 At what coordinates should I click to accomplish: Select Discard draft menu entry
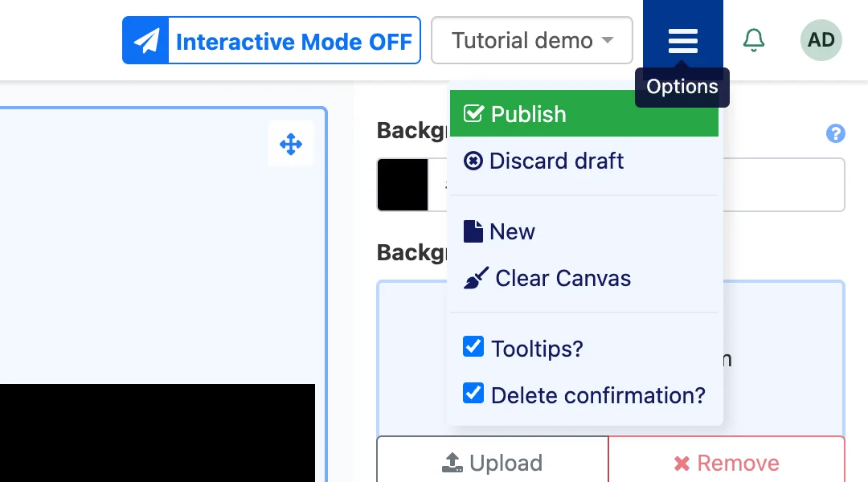pos(584,161)
